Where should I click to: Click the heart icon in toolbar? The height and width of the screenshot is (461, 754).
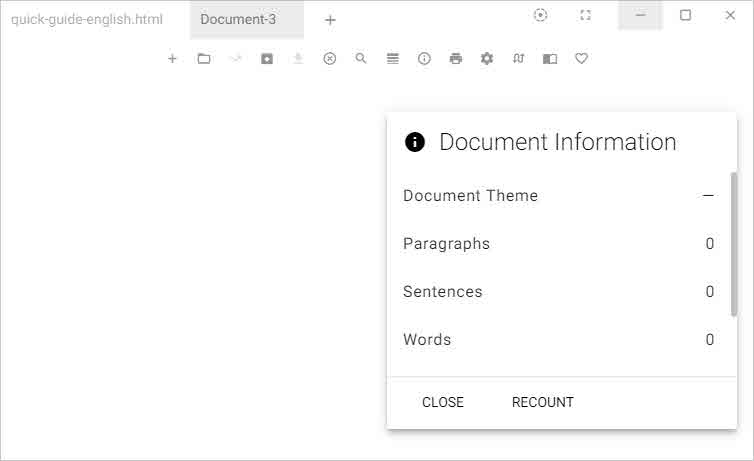click(x=581, y=59)
